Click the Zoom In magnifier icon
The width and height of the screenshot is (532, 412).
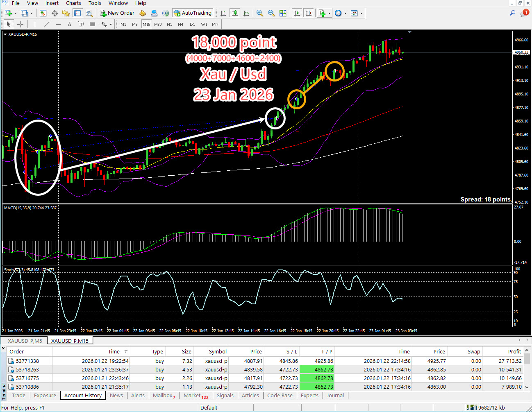259,13
